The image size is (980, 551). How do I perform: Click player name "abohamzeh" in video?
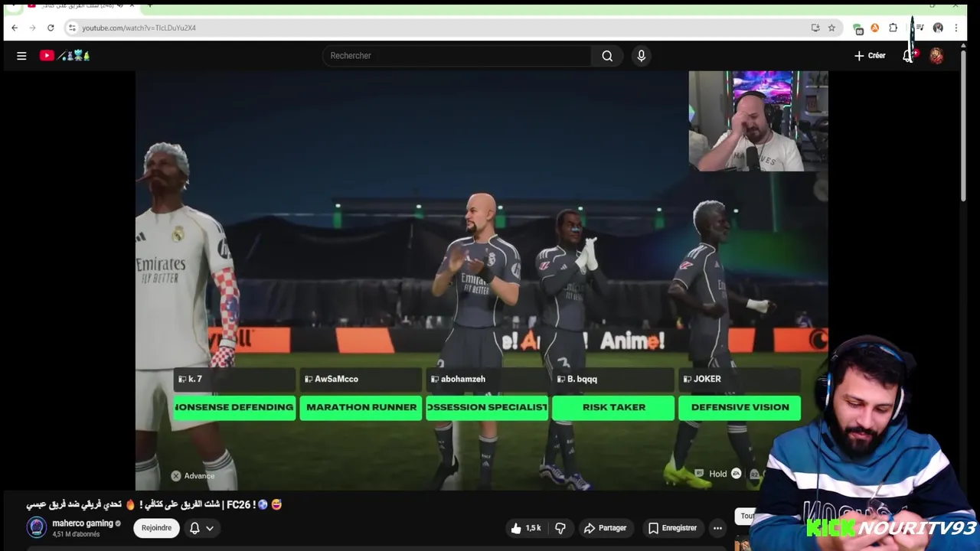pyautogui.click(x=463, y=379)
